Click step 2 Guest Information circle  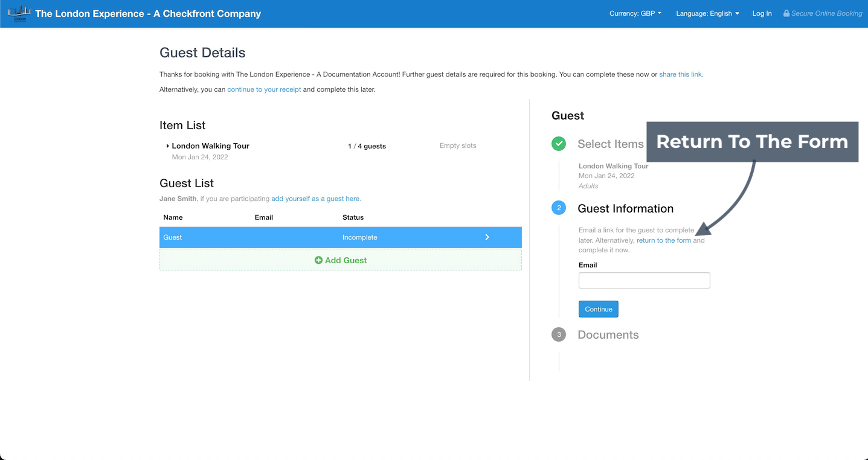pyautogui.click(x=559, y=208)
